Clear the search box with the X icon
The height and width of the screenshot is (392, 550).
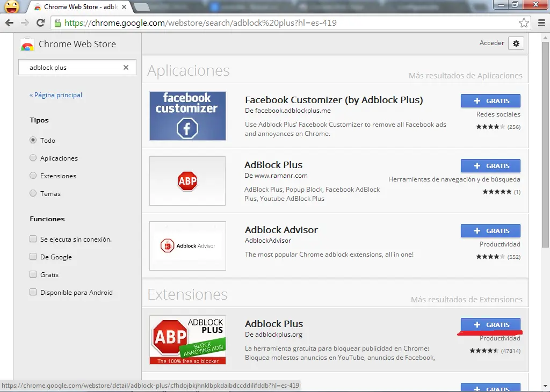[x=126, y=67]
